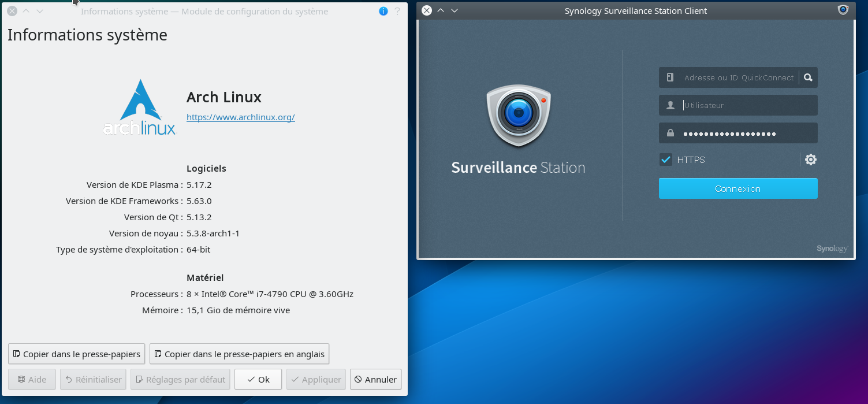Click the camera app icon in Surveillance titlebar
The width and height of the screenshot is (868, 404).
coord(843,10)
